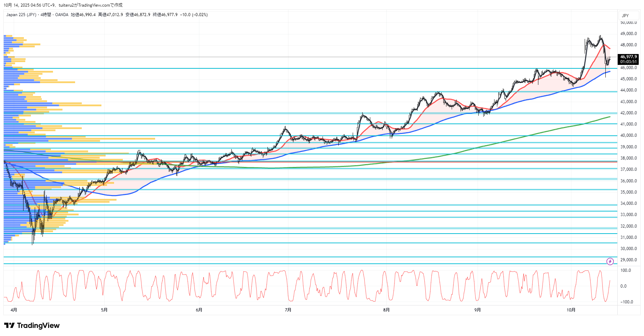Click the purple lightning bolt icon
The width and height of the screenshot is (644, 336).
(x=610, y=261)
